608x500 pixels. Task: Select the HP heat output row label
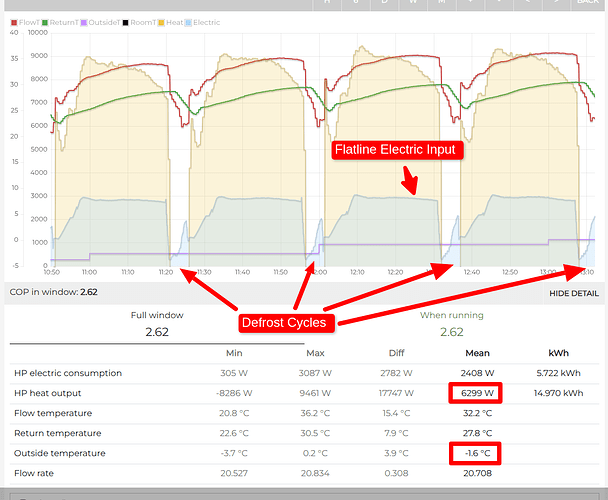(x=48, y=393)
